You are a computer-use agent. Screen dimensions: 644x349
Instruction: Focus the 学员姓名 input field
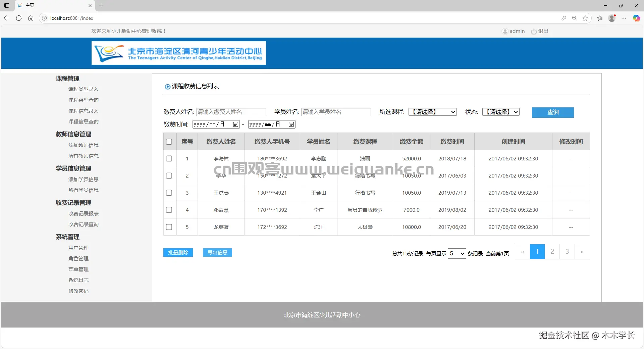pyautogui.click(x=336, y=112)
